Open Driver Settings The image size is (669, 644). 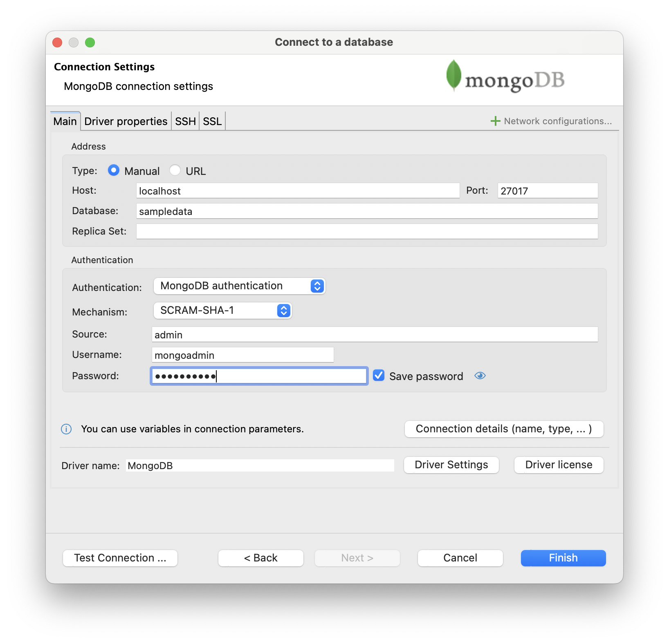pyautogui.click(x=451, y=465)
